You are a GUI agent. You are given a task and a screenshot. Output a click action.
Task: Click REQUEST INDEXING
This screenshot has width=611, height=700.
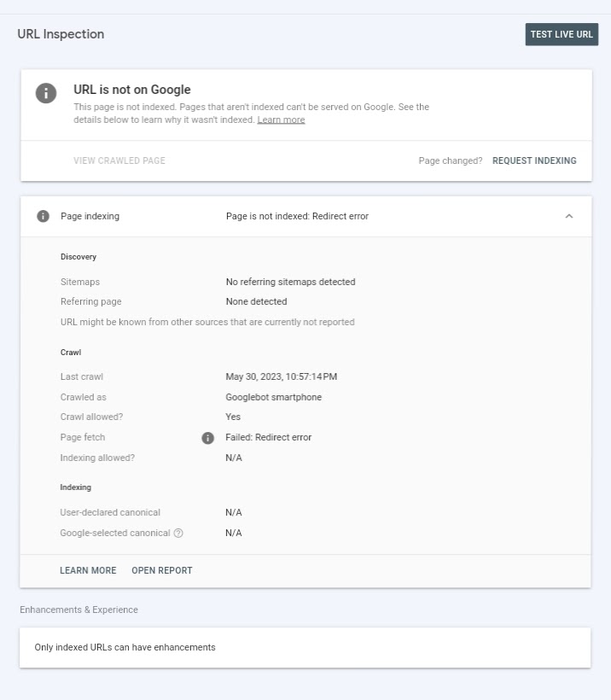coord(534,160)
